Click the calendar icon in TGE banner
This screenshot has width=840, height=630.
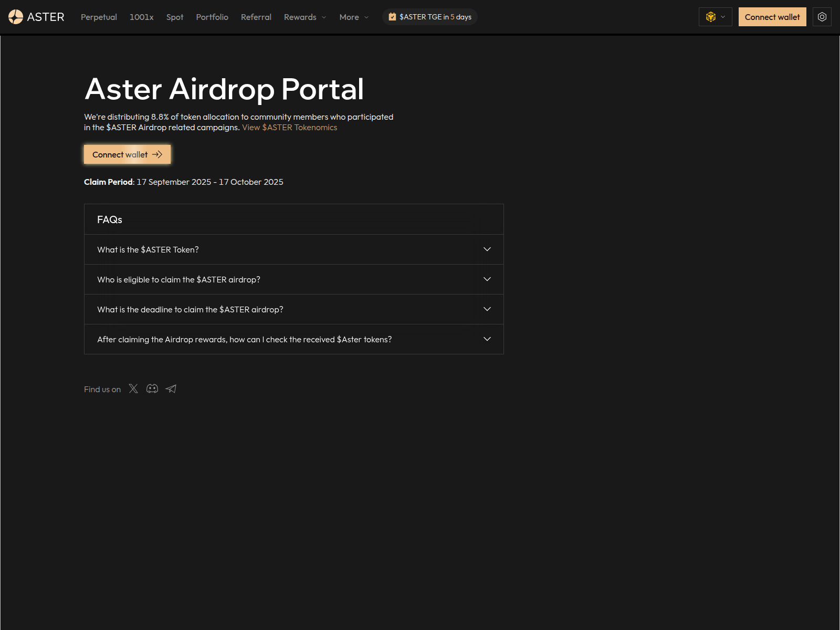click(392, 16)
